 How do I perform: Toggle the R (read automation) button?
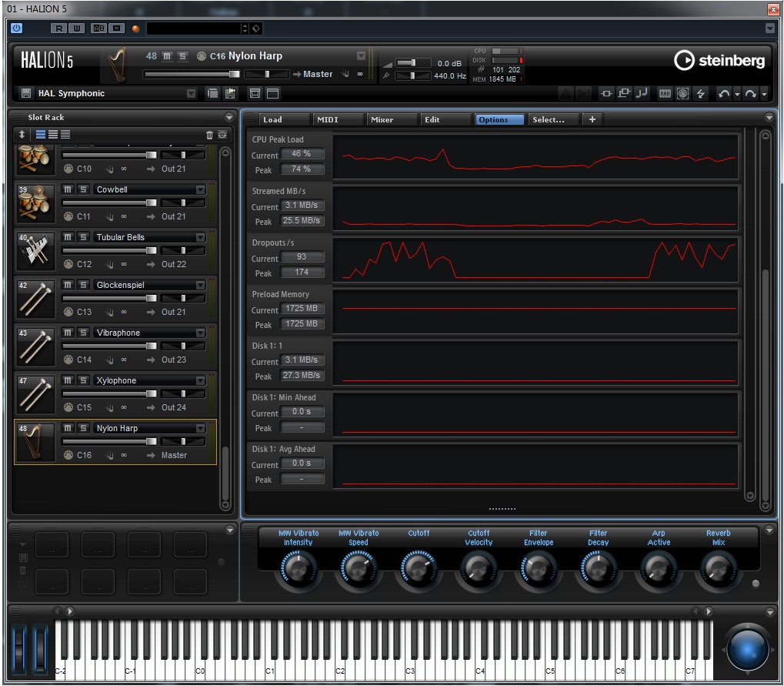click(x=59, y=28)
